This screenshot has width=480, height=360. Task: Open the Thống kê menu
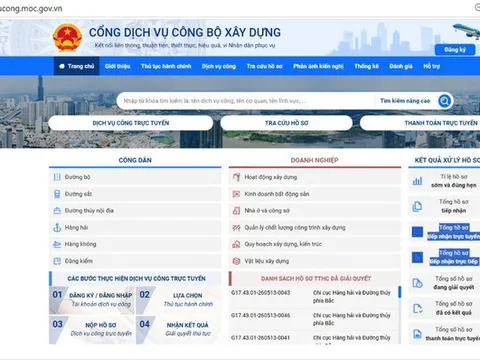366,66
